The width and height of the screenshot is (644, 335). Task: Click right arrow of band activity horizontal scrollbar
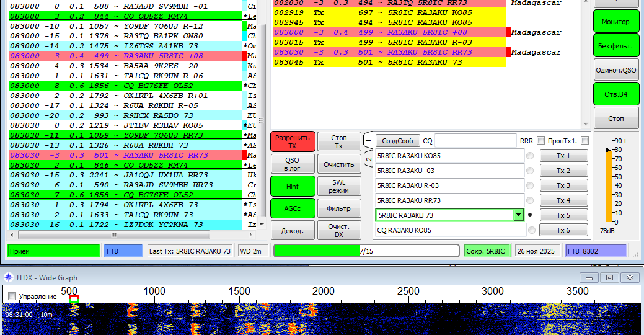[251, 234]
